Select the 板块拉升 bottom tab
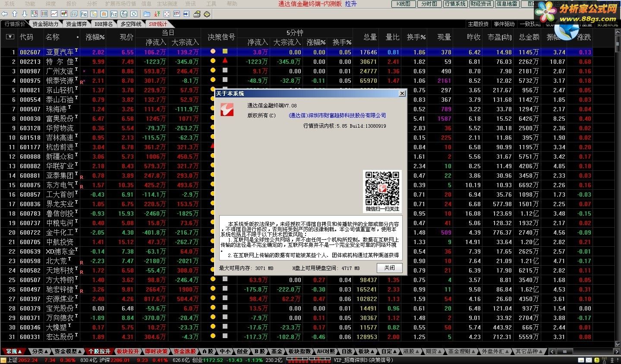Image resolution: width=621 pixels, height=364 pixels. tap(128, 351)
